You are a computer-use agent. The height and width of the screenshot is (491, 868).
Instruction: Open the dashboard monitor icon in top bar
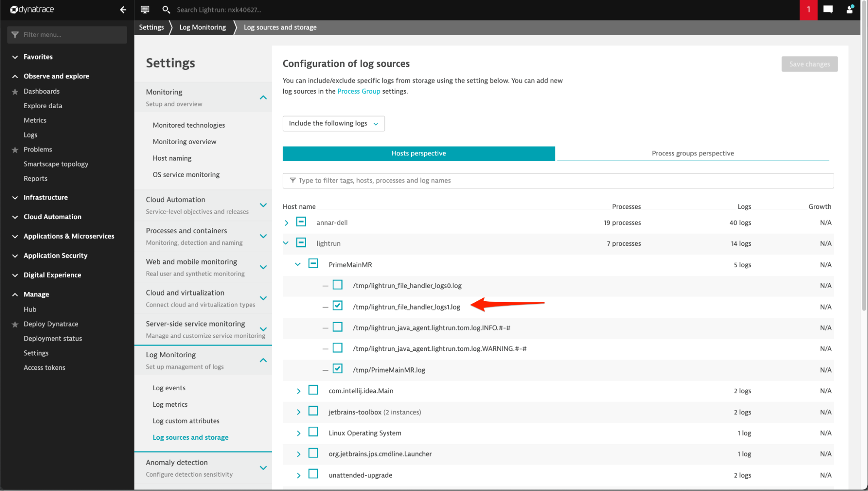[x=145, y=10]
